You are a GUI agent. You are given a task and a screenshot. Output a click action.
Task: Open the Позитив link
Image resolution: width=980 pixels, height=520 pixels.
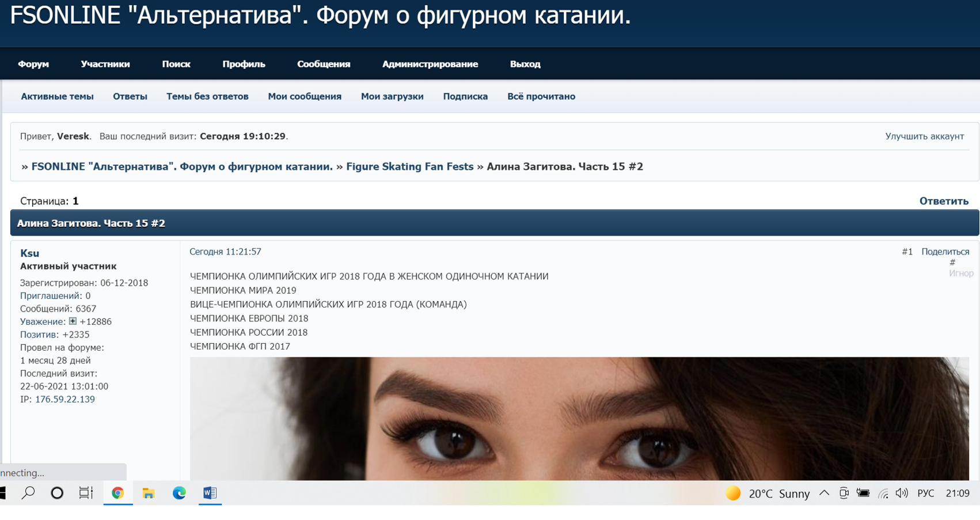[x=38, y=335]
